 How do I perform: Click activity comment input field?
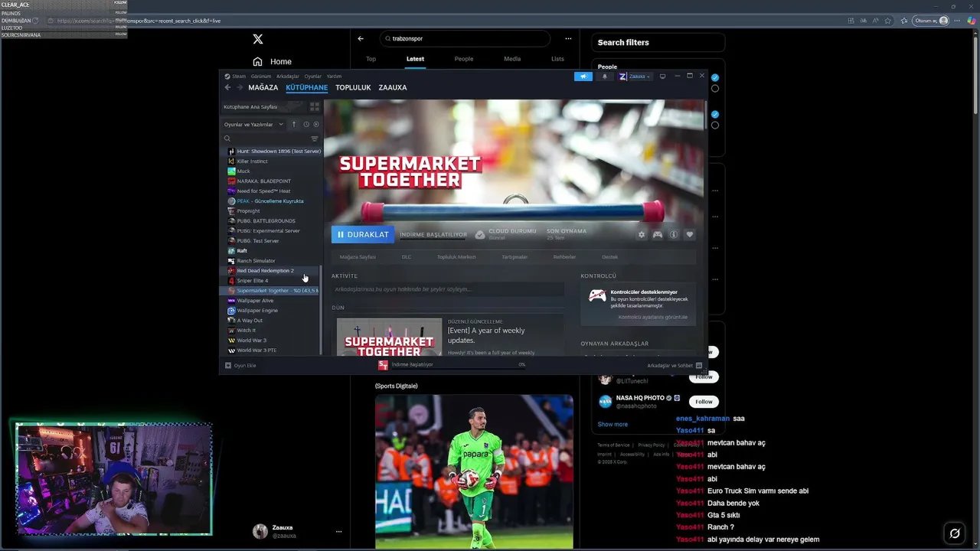pyautogui.click(x=448, y=289)
